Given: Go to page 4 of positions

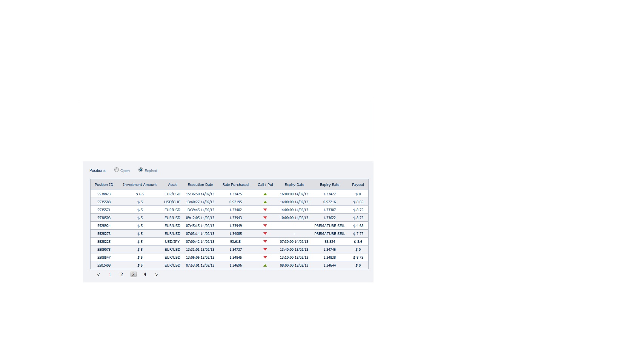Looking at the screenshot, I should pos(145,275).
